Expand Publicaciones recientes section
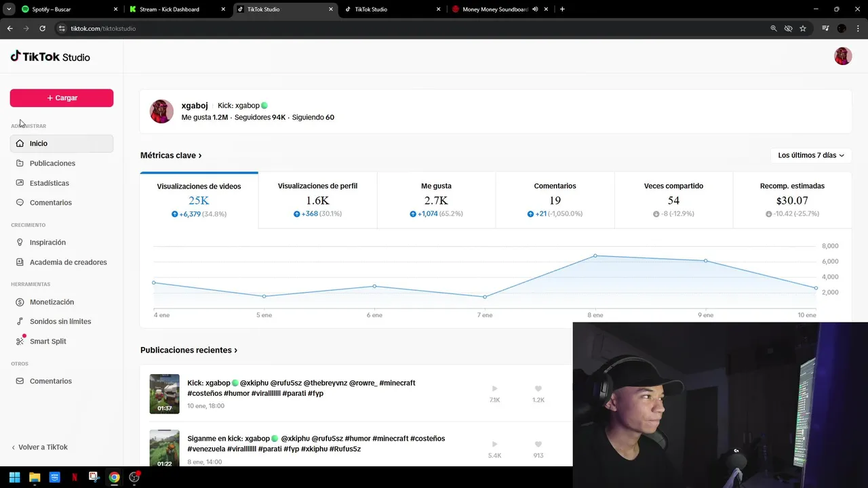Screen dimensions: 868x488 189,350
